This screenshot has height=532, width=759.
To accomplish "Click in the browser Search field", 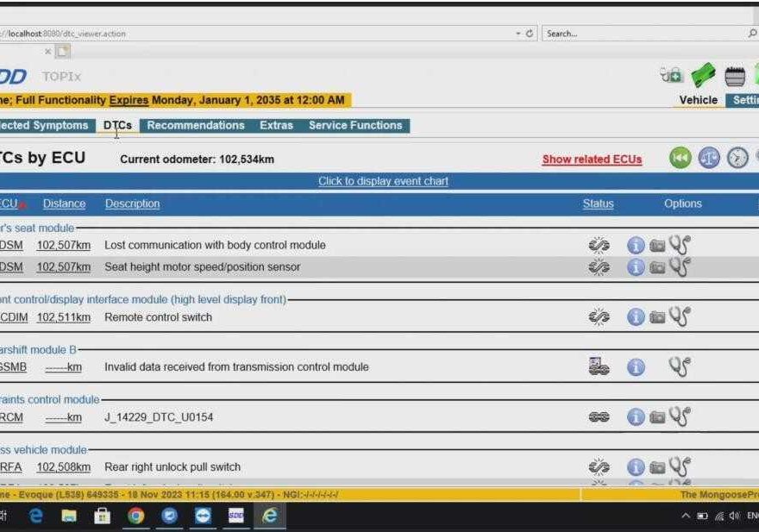I will 643,34.
